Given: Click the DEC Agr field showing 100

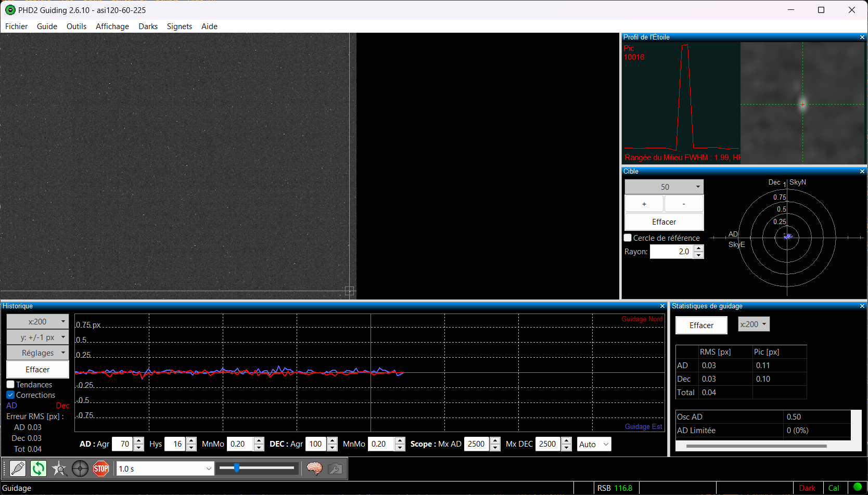Looking at the screenshot, I should click(x=316, y=444).
